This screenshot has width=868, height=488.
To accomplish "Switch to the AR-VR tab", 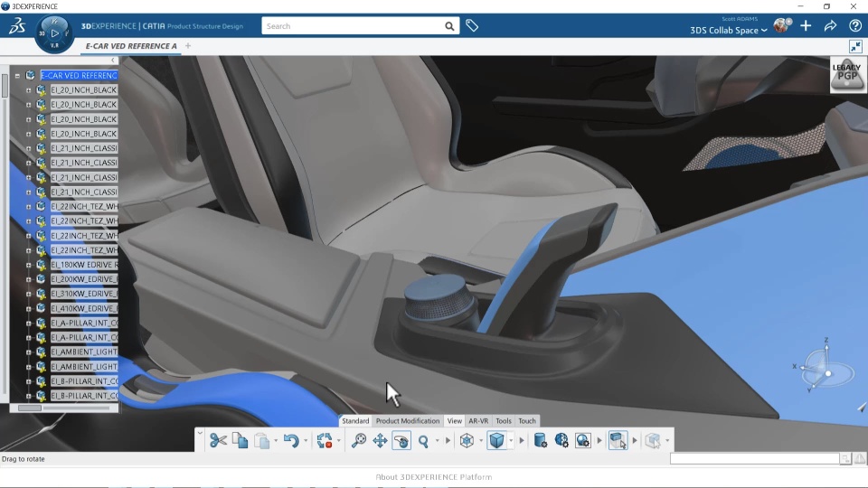I will (478, 421).
